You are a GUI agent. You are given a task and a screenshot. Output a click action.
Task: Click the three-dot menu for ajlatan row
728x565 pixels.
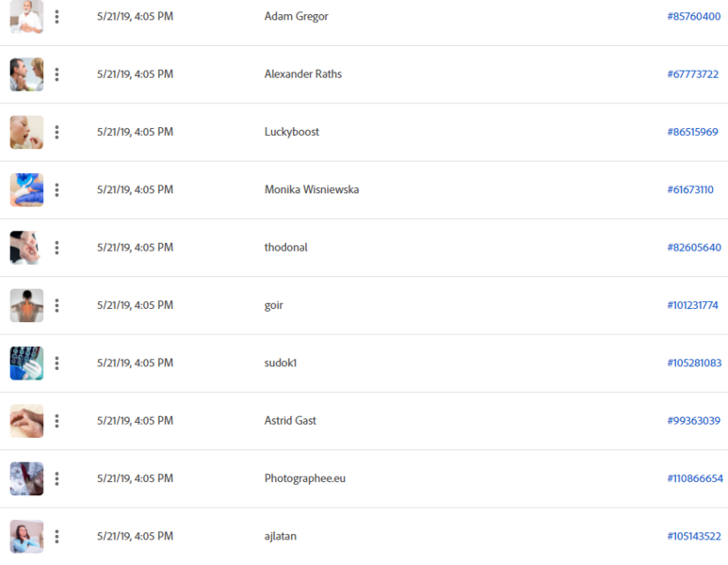57,536
